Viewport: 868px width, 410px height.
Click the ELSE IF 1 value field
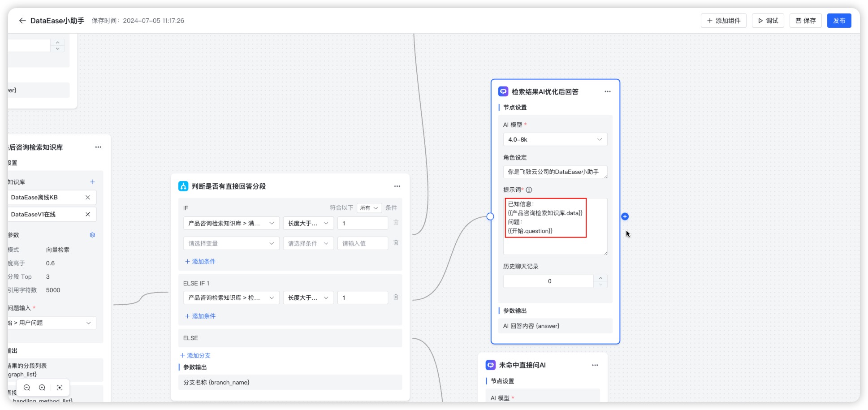[x=363, y=298]
